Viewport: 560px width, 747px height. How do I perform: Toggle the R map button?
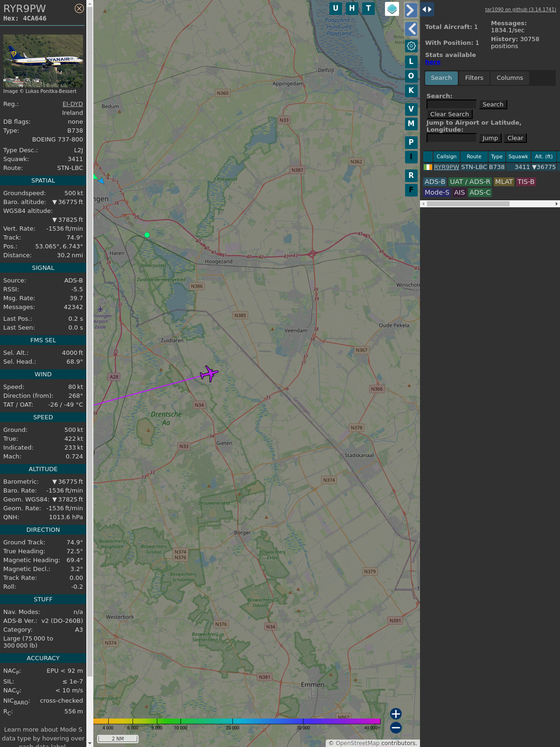411,176
